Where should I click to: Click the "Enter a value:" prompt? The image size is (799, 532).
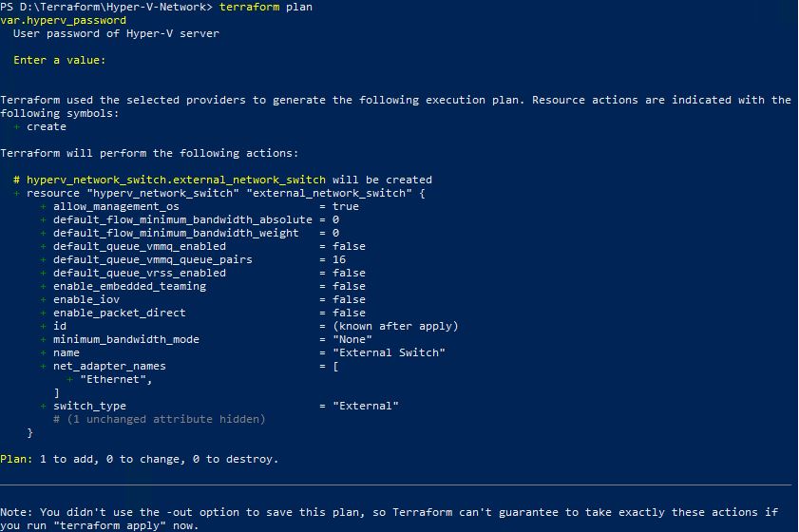59,60
